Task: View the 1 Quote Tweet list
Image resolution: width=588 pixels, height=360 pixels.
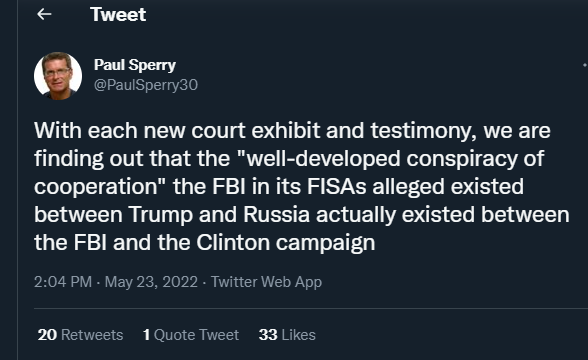Action: (x=190, y=335)
